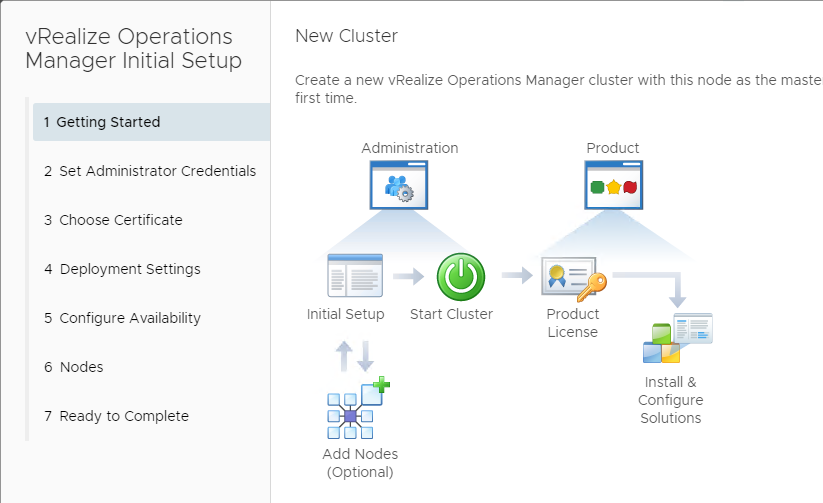Click the Install & Configure Solutions blocks icon
The width and height of the screenshot is (823, 503).
678,338
